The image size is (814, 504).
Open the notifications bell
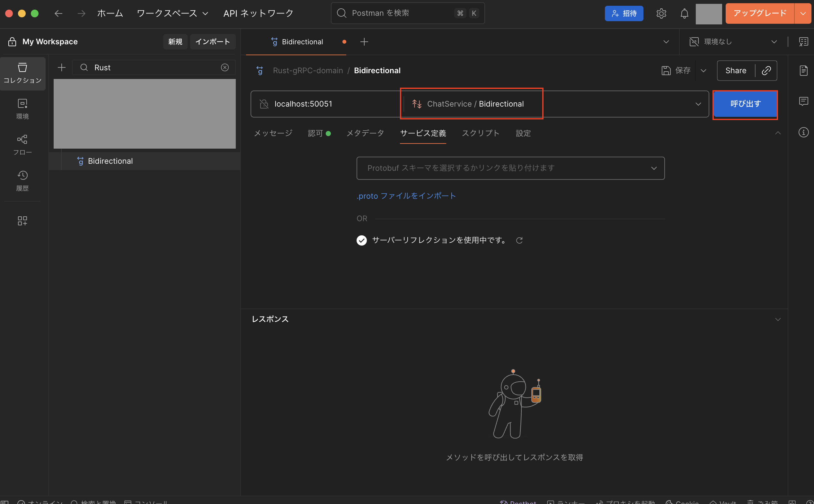coord(684,13)
